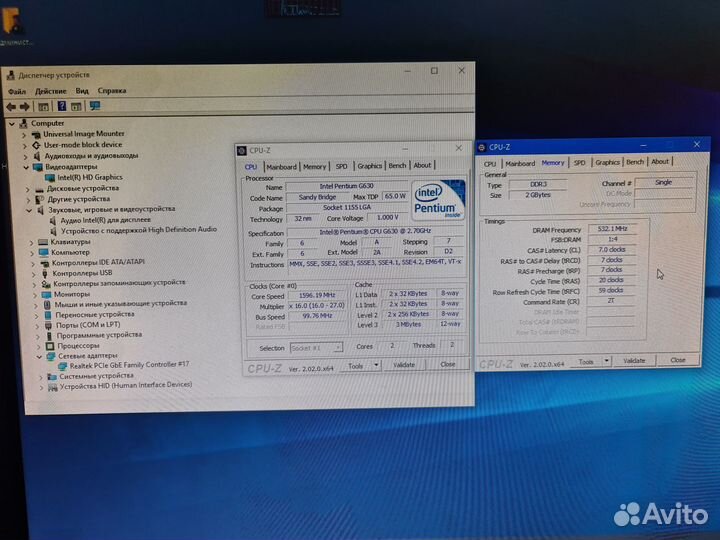Click the desktop shortcut icon at top left
The width and height of the screenshot is (720, 540).
point(11,21)
